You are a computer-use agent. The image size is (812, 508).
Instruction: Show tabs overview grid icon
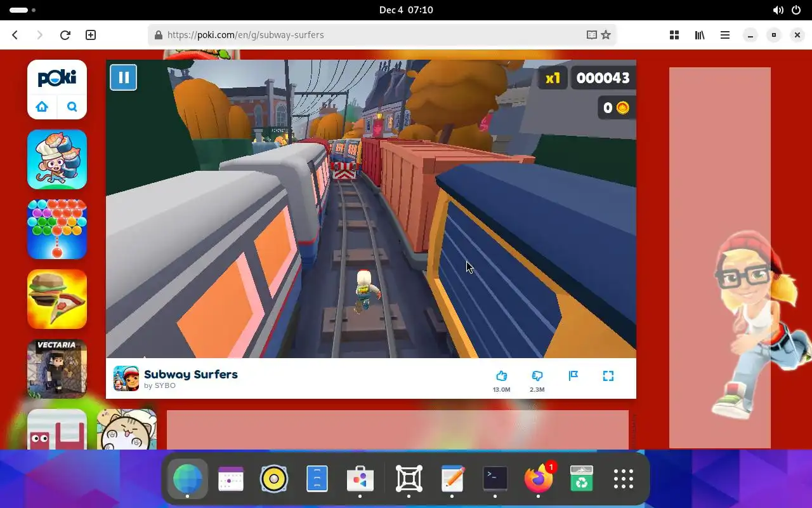click(x=674, y=35)
